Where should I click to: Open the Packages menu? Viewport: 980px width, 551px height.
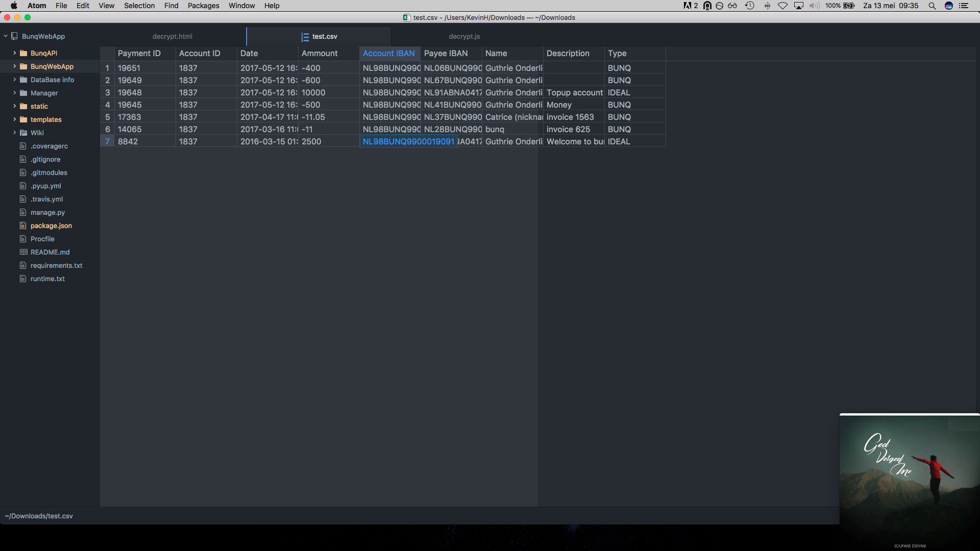coord(203,6)
